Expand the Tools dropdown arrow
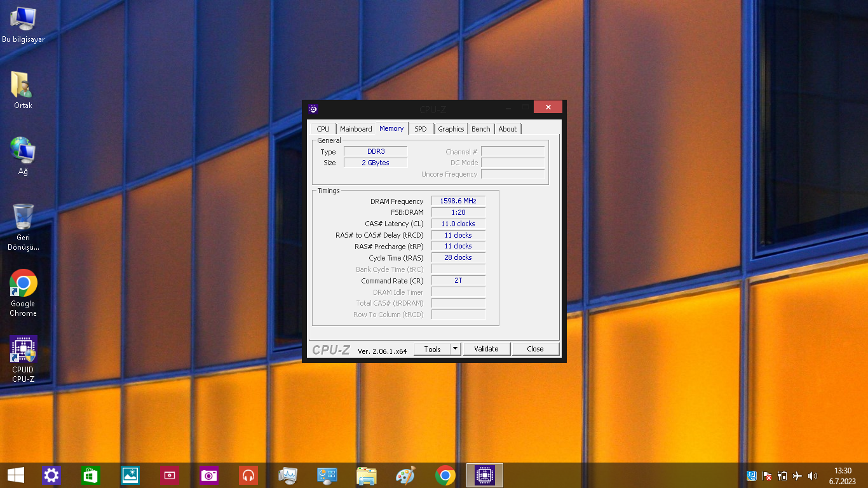868x488 pixels. (x=455, y=349)
